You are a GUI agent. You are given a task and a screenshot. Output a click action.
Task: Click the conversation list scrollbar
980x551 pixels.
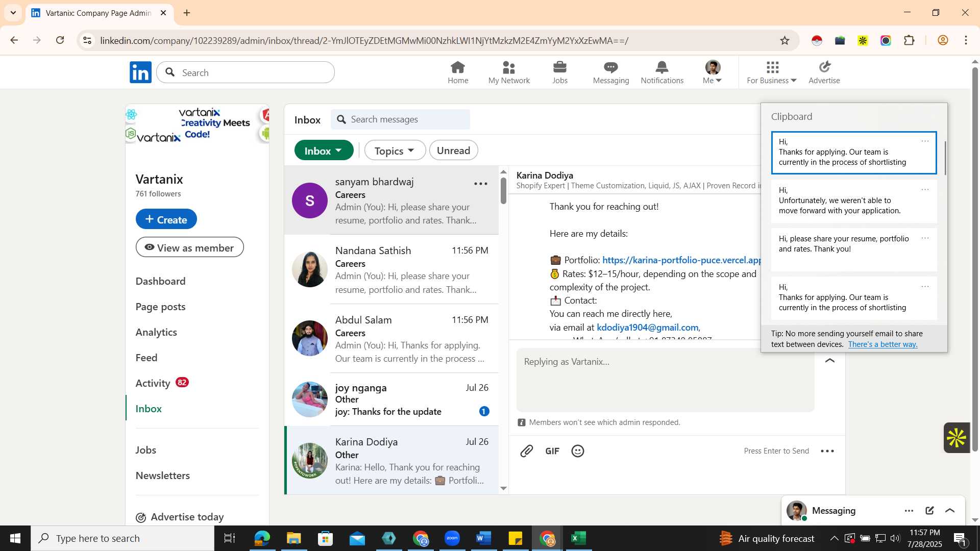(504, 191)
